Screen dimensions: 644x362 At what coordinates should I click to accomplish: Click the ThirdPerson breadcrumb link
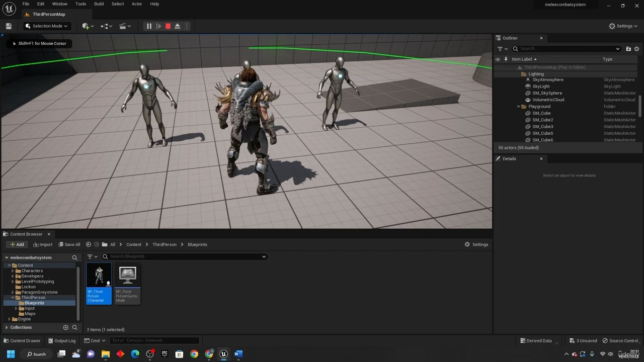165,244
